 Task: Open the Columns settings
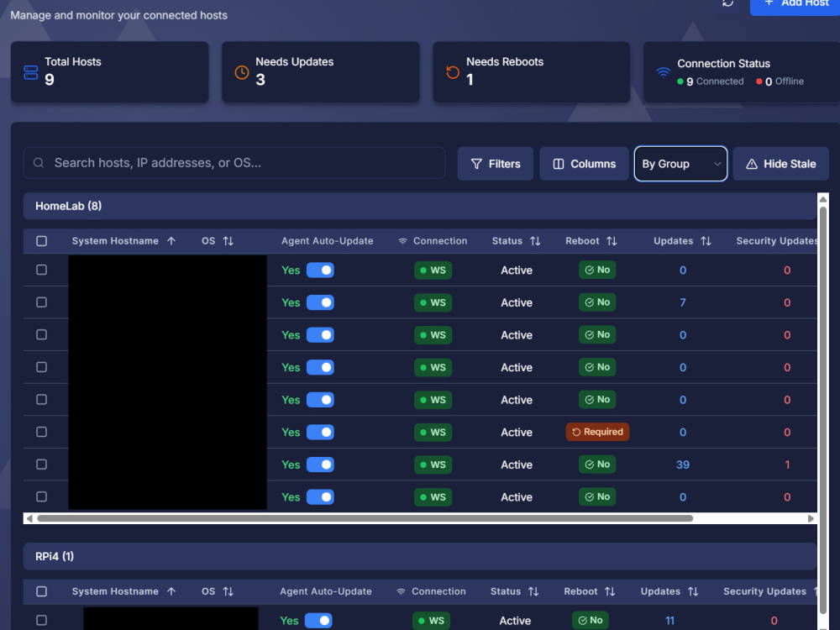(584, 164)
